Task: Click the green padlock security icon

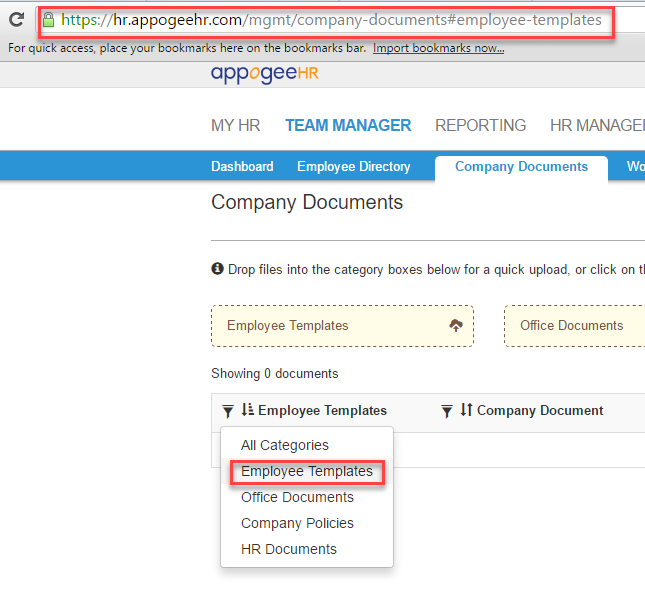Action: [x=48, y=20]
